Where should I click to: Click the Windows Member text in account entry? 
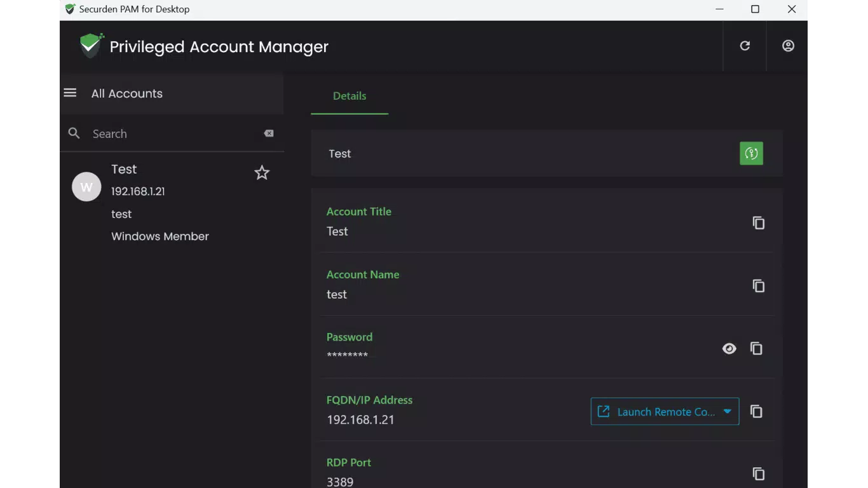click(160, 236)
